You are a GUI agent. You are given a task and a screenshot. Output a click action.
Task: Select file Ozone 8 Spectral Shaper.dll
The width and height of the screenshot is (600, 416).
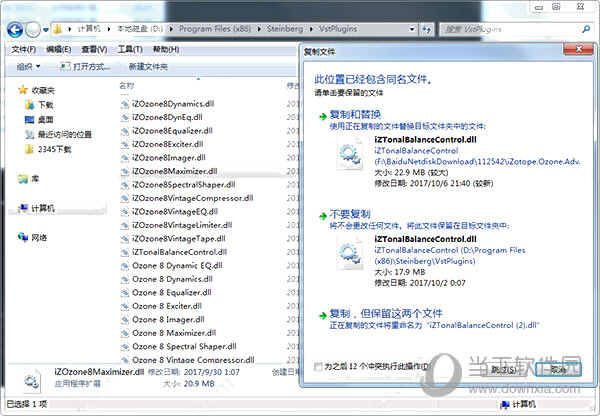184,346
